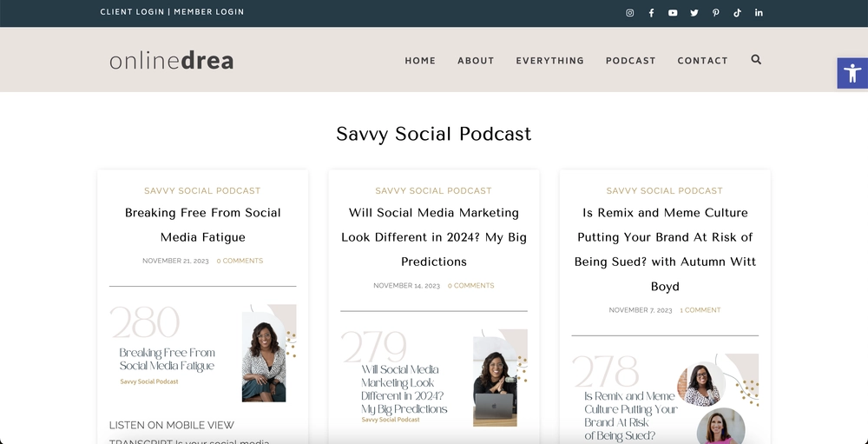Open the 1 Comment link
868x444 pixels.
[700, 310]
